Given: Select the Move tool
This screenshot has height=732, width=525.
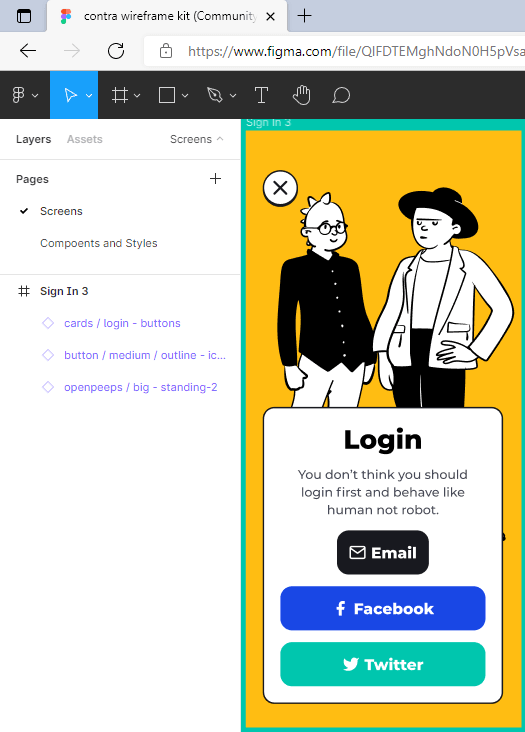Looking at the screenshot, I should [x=70, y=95].
